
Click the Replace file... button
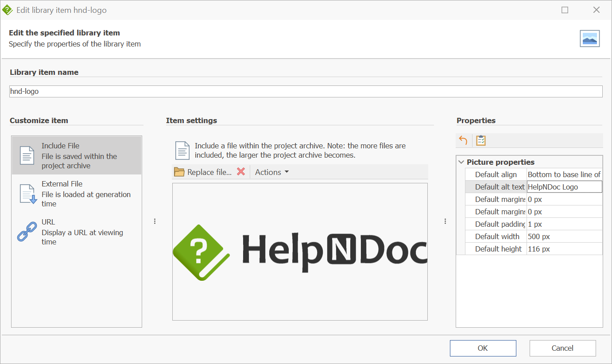pos(203,172)
